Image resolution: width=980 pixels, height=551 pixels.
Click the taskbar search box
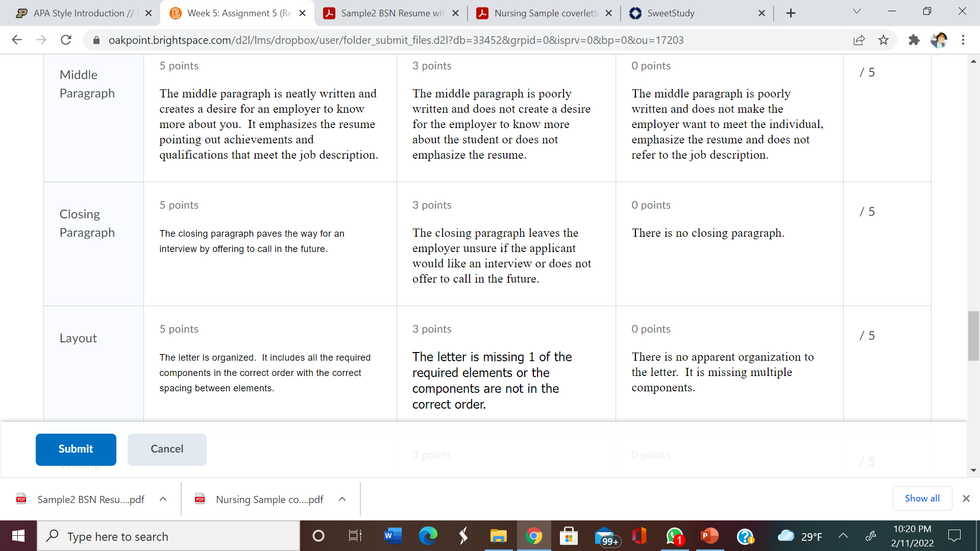tap(168, 536)
